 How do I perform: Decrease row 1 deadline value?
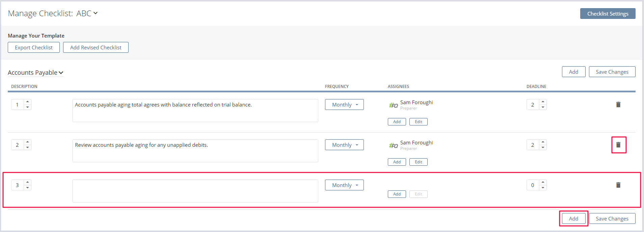click(543, 107)
